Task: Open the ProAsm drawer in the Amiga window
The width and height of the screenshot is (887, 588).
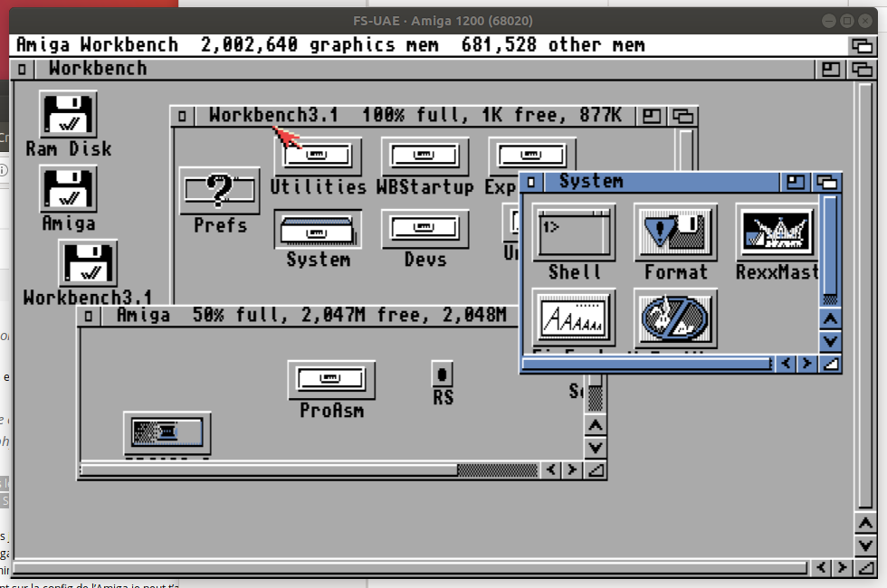Action: (x=331, y=379)
